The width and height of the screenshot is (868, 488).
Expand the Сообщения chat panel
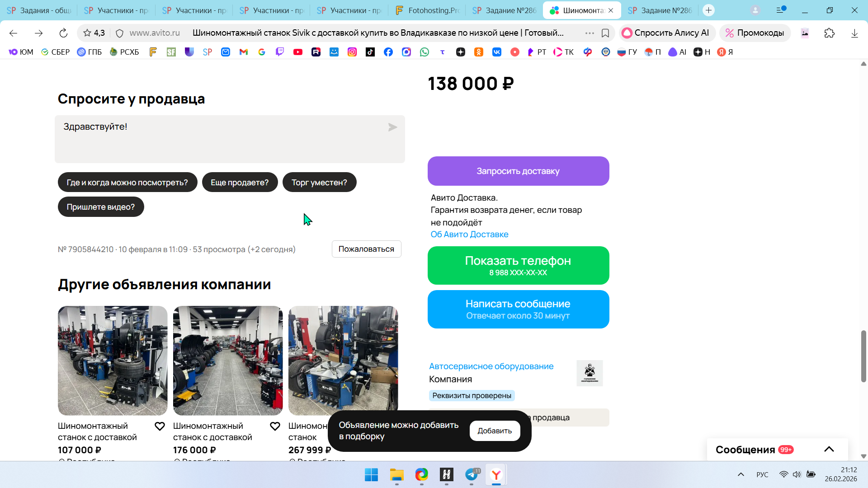coord(829,449)
